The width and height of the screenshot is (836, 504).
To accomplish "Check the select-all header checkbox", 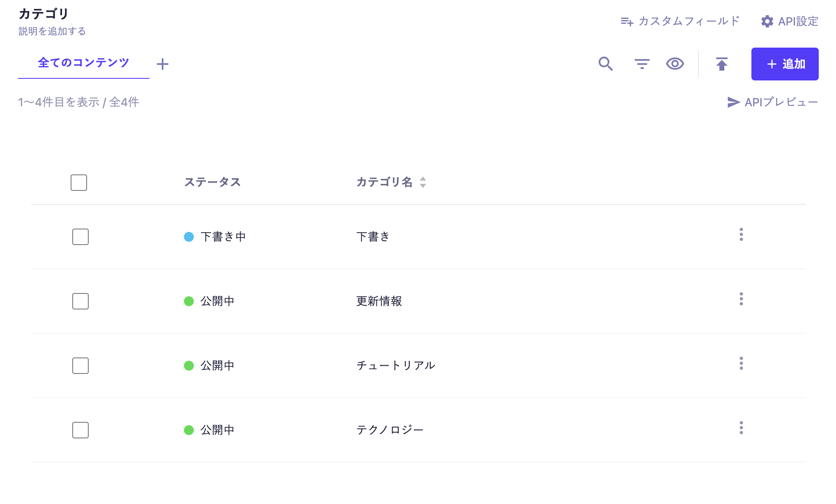I will click(x=79, y=183).
